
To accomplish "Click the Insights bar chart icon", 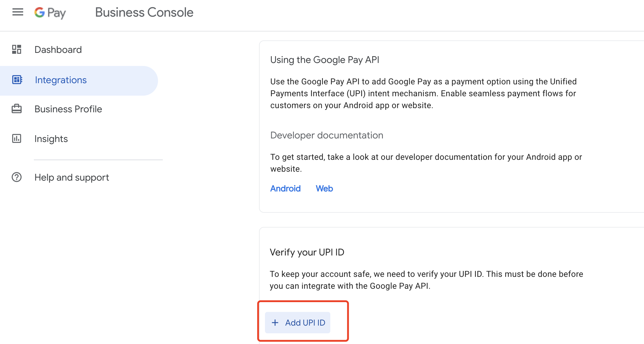I will coord(17,138).
